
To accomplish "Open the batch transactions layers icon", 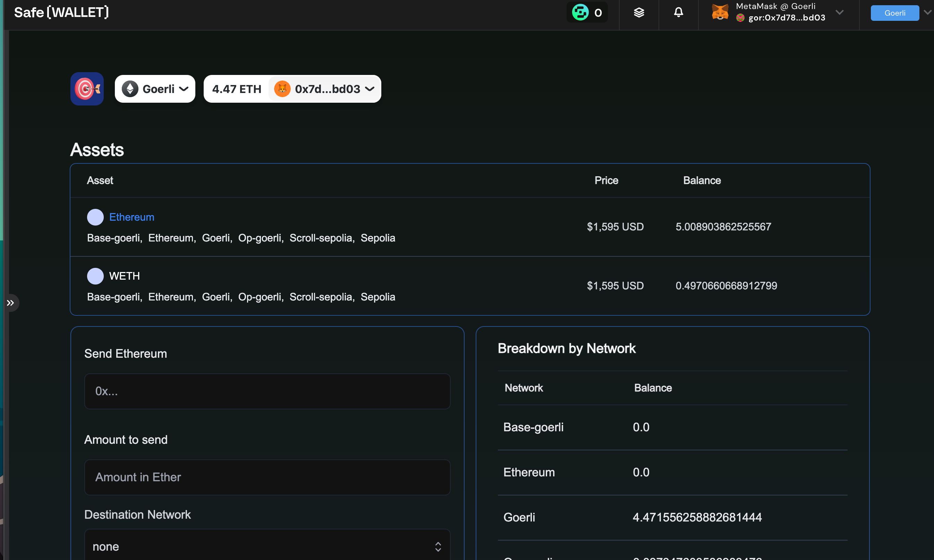I will pyautogui.click(x=639, y=13).
